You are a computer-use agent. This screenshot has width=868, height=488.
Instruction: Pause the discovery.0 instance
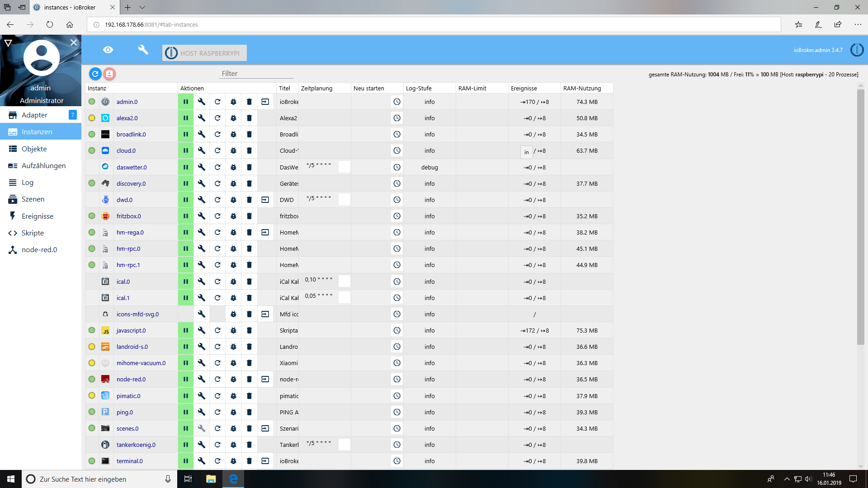[185, 183]
